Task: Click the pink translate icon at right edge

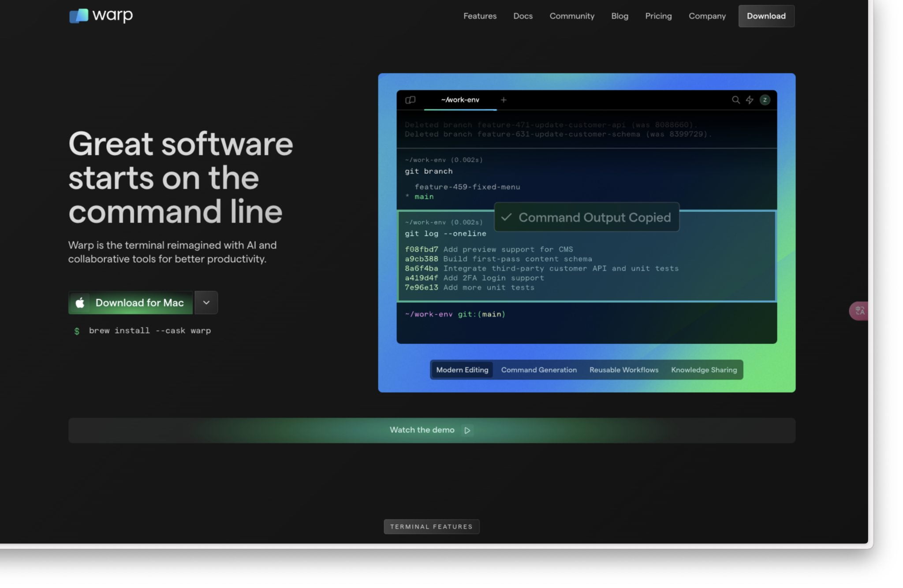Action: click(x=859, y=311)
